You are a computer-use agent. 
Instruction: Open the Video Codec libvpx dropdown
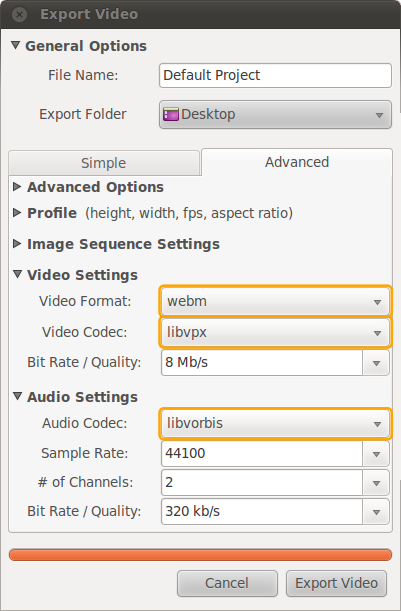point(275,332)
